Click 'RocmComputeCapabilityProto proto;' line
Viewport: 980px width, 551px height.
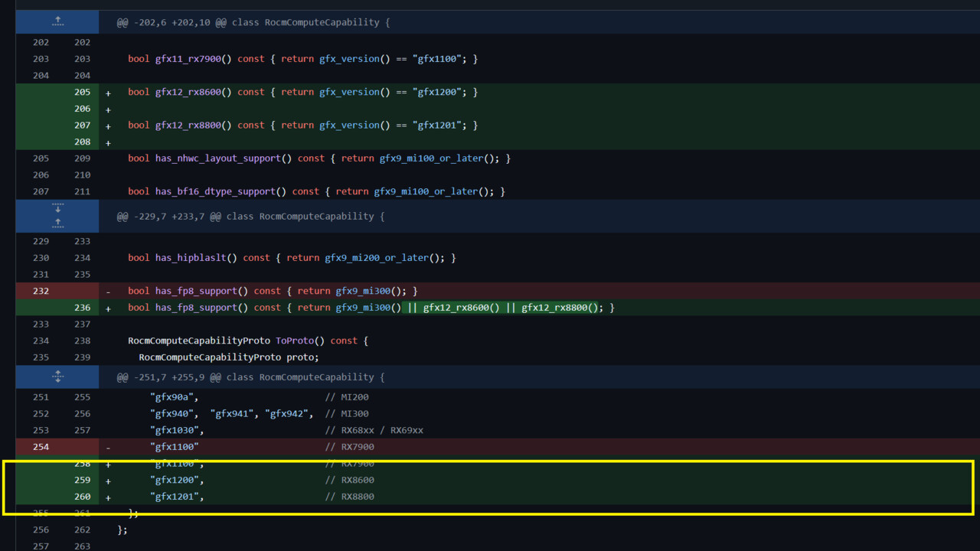pos(229,357)
